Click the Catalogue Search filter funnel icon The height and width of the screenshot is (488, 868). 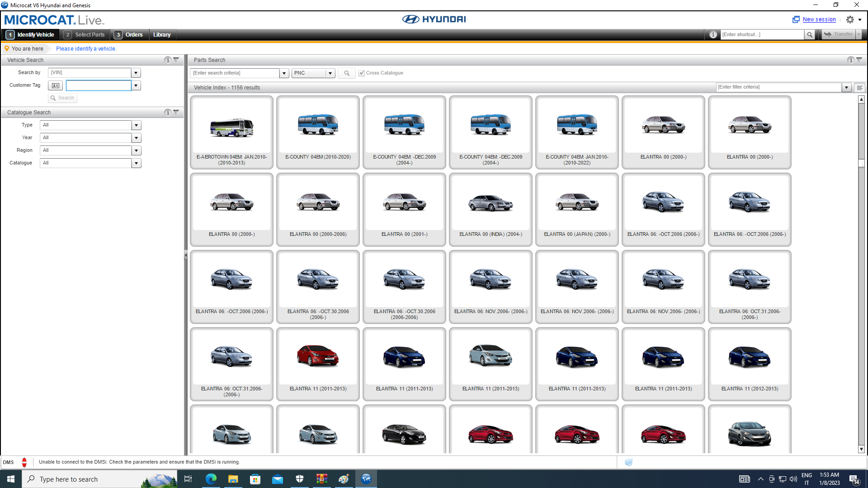[x=176, y=113]
